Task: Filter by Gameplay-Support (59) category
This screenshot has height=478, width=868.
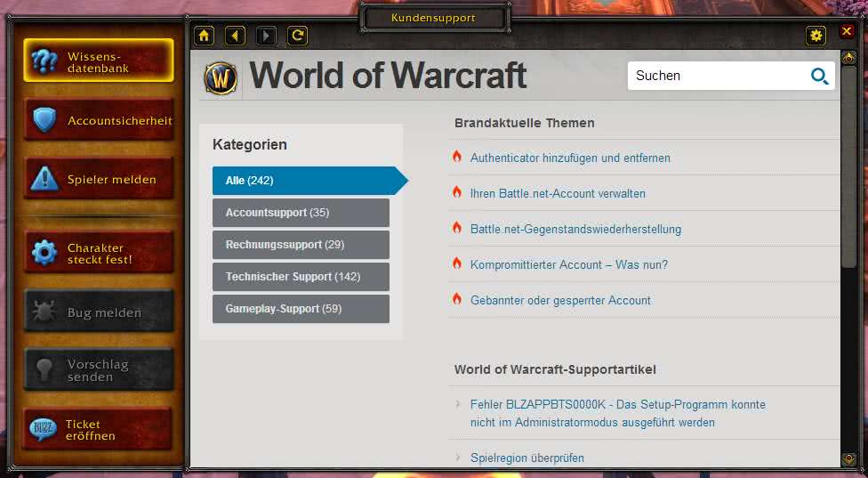Action: pyautogui.click(x=301, y=309)
